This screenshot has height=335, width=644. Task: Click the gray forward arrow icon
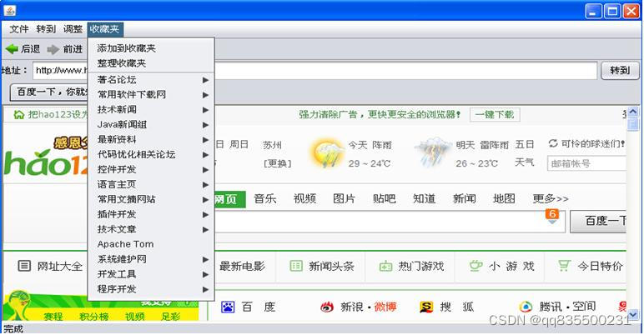[x=53, y=49]
